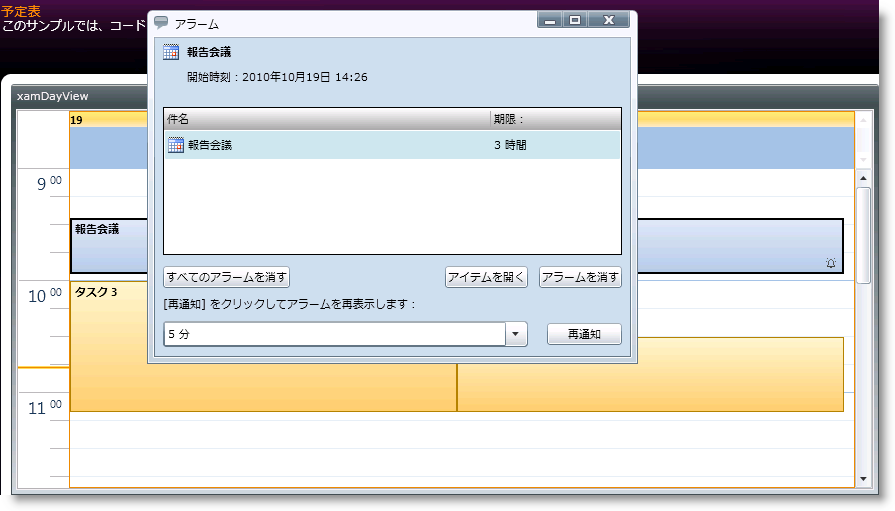Image resolution: width=895 pixels, height=511 pixels.
Task: Dismiss the alarm with アラームを消す
Action: tap(580, 277)
